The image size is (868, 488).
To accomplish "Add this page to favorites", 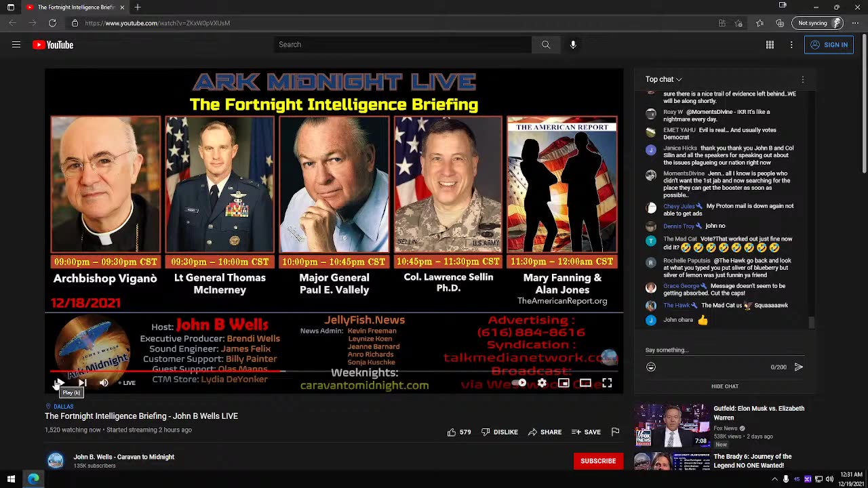I will click(738, 23).
